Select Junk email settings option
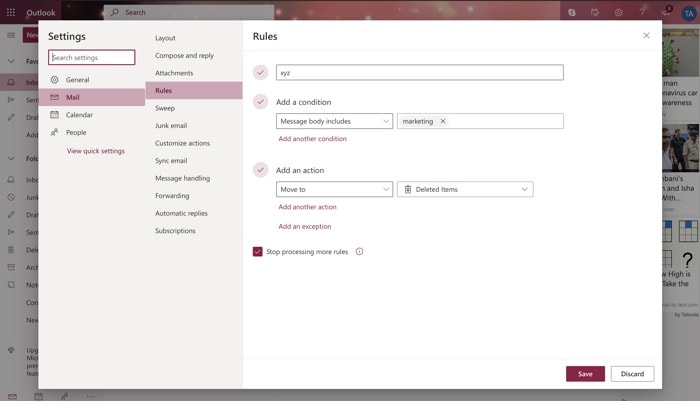Image resolution: width=700 pixels, height=401 pixels. pos(171,125)
